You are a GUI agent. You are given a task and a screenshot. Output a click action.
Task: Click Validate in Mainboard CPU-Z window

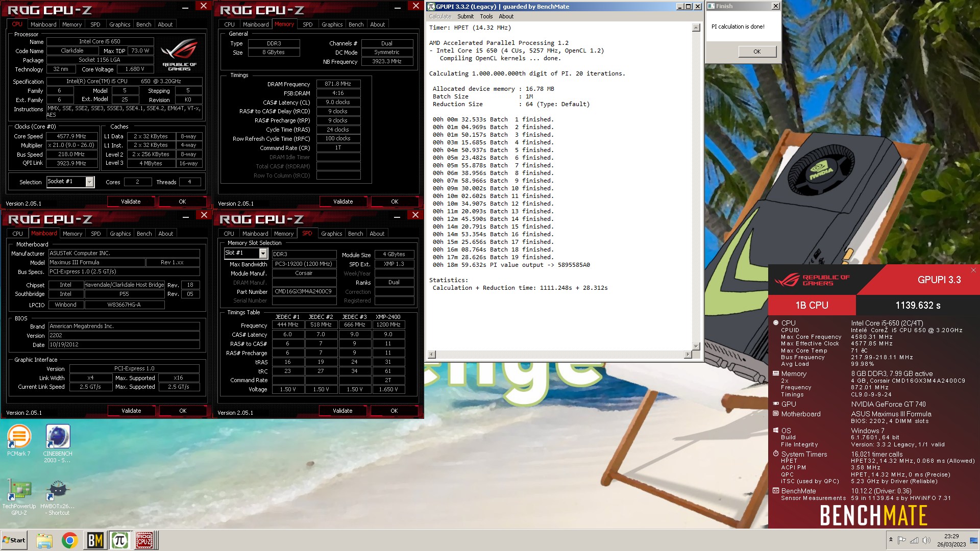click(131, 411)
